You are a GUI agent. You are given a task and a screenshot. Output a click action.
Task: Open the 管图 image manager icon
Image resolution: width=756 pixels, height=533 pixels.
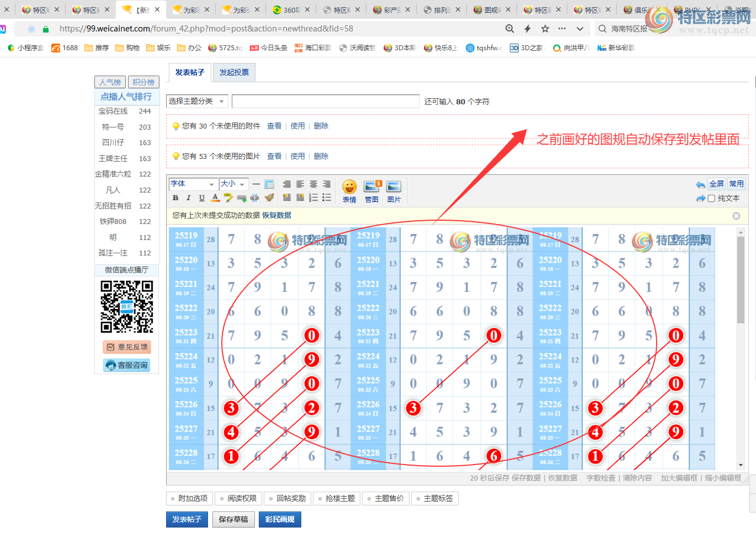pyautogui.click(x=372, y=191)
